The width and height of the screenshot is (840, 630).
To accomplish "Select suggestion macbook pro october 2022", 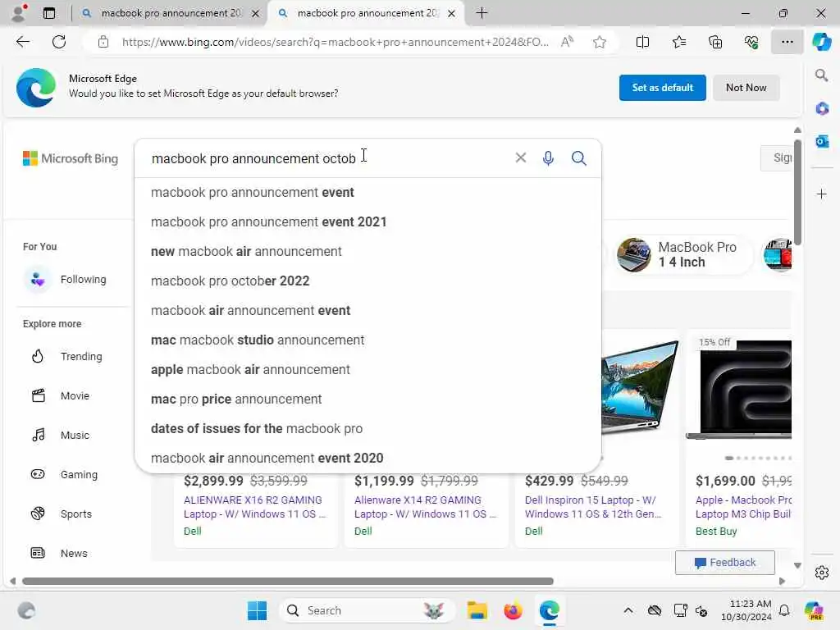I will (367, 281).
